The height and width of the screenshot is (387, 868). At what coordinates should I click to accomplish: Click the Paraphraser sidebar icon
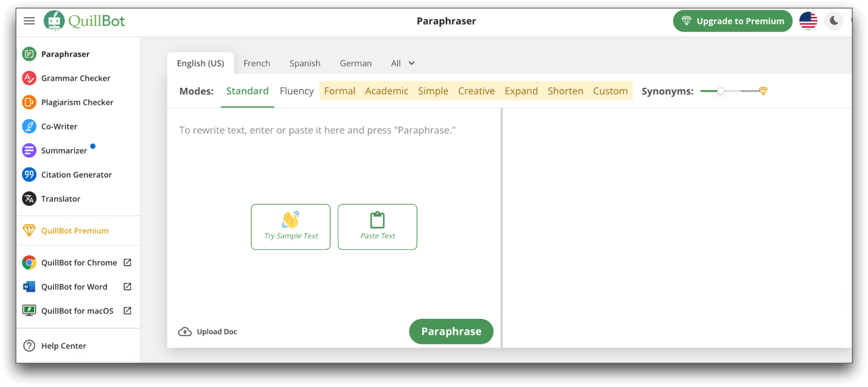29,54
